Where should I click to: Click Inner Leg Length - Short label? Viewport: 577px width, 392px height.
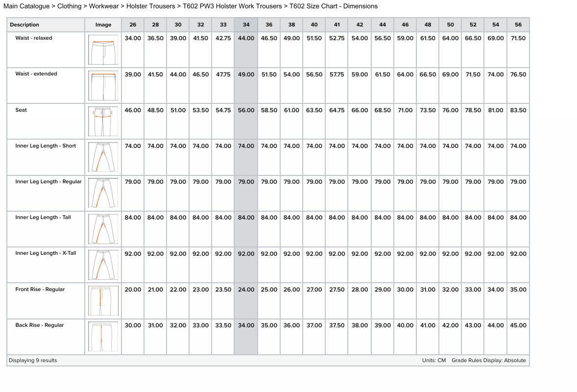pyautogui.click(x=45, y=146)
